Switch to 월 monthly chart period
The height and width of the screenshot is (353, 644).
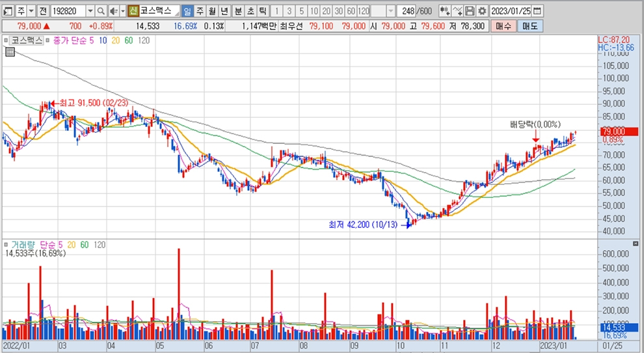point(212,10)
